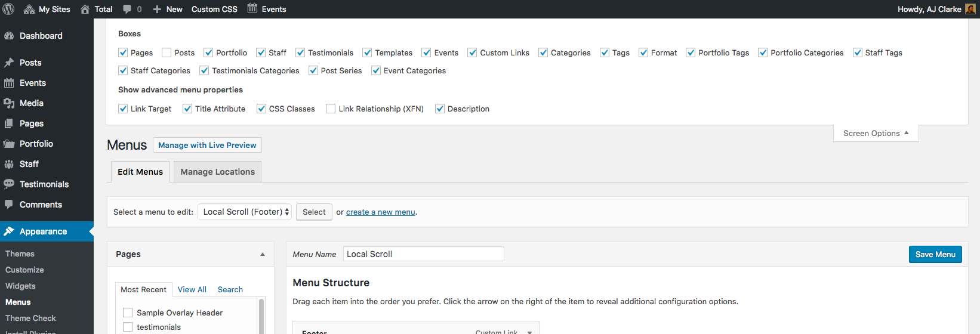Open the Portfolio folder icon in sidebar
The height and width of the screenshot is (334, 980).
click(x=9, y=144)
